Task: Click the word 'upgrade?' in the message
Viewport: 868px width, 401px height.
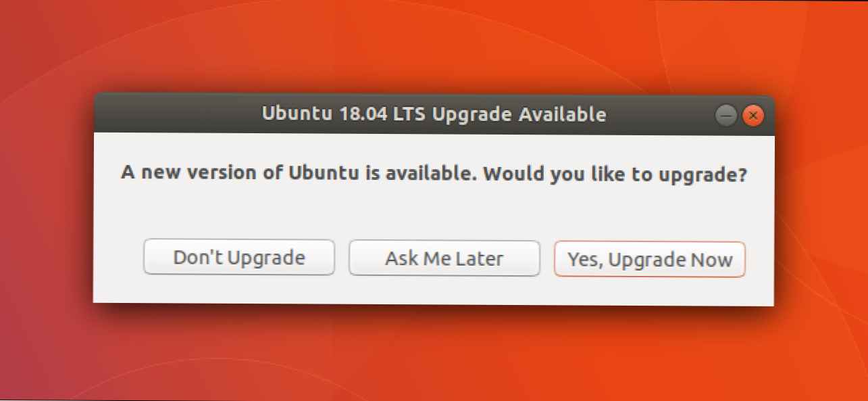Action: [707, 174]
